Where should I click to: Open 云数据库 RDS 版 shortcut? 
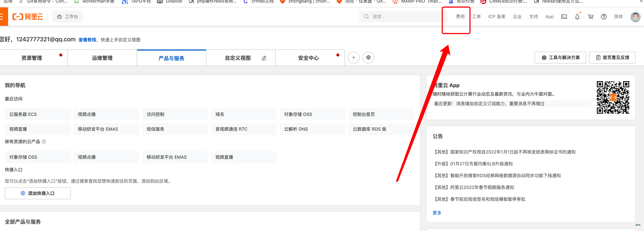[381, 129]
